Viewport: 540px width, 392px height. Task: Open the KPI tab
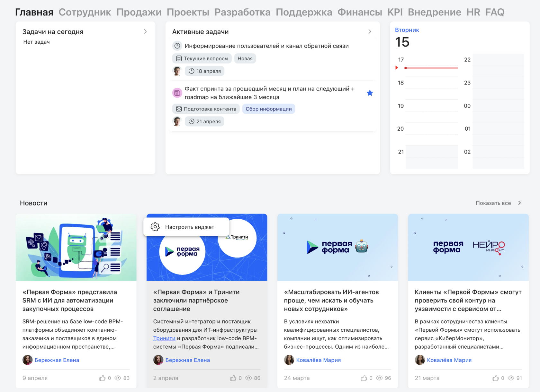pyautogui.click(x=395, y=12)
